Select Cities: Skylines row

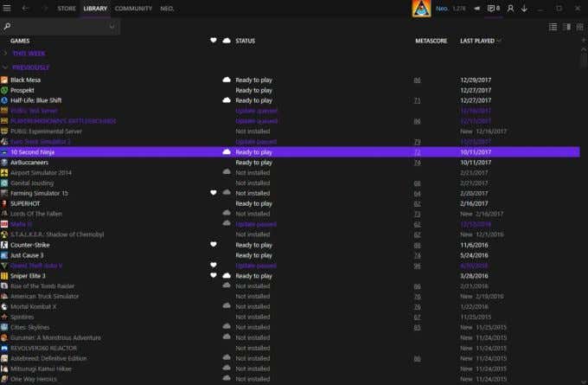click(x=290, y=327)
